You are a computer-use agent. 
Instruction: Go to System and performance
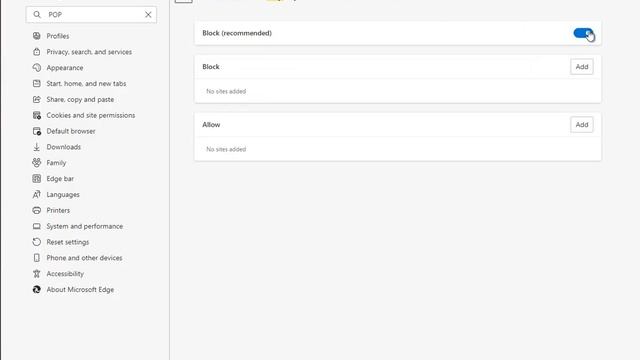[84, 226]
